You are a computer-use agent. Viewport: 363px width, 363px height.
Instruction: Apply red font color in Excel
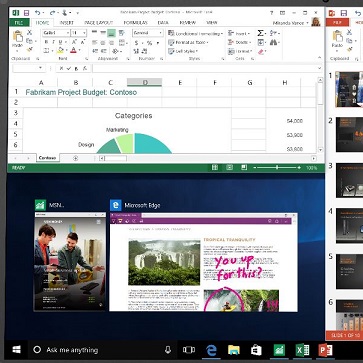(73, 51)
